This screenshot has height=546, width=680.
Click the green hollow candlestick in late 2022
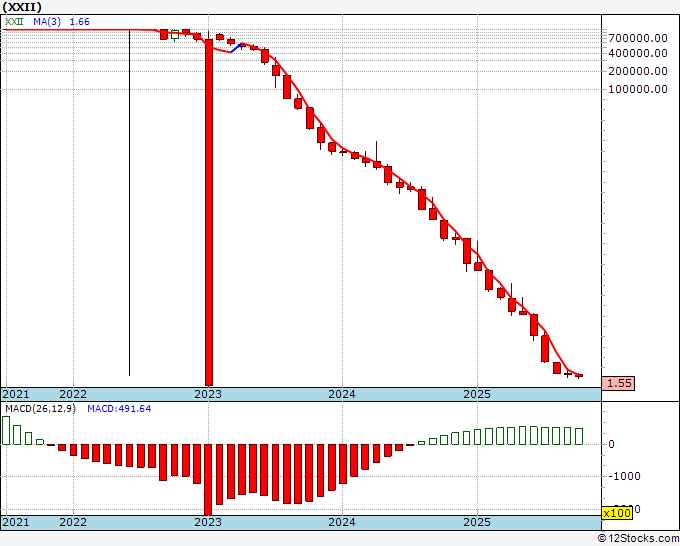click(x=175, y=35)
